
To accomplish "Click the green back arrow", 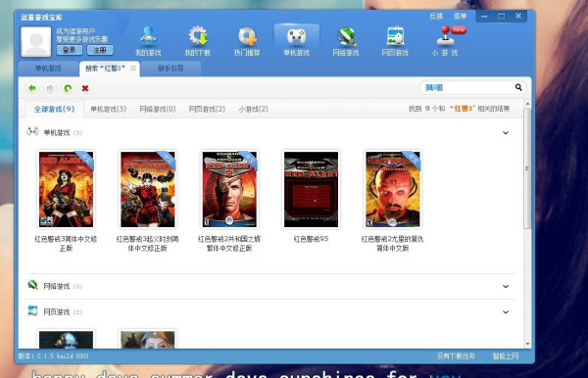I will tap(32, 88).
